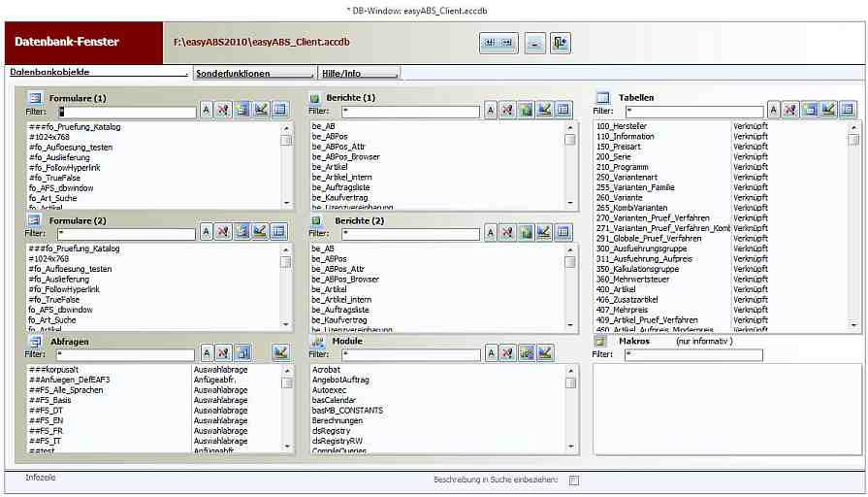Click the red X icon in Formulare (1) toolbar
Screen dimensions: 868x497
coord(222,111)
